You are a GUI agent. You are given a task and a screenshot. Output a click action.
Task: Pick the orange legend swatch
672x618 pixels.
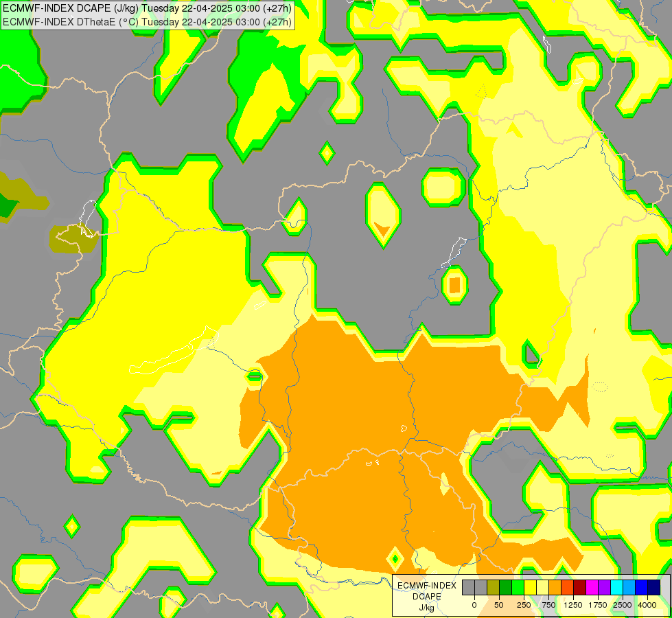coord(555,588)
